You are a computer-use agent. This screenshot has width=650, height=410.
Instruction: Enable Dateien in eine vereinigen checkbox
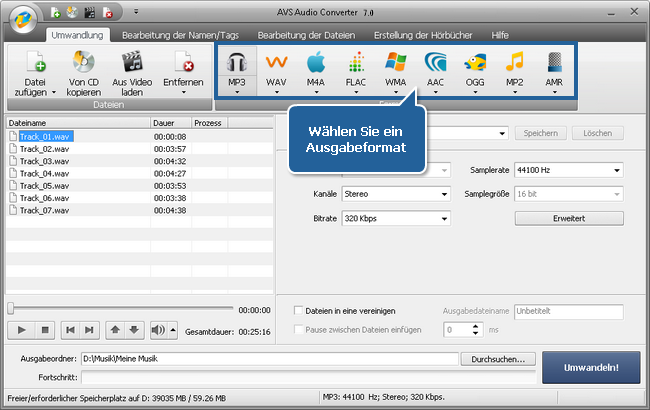click(x=297, y=311)
